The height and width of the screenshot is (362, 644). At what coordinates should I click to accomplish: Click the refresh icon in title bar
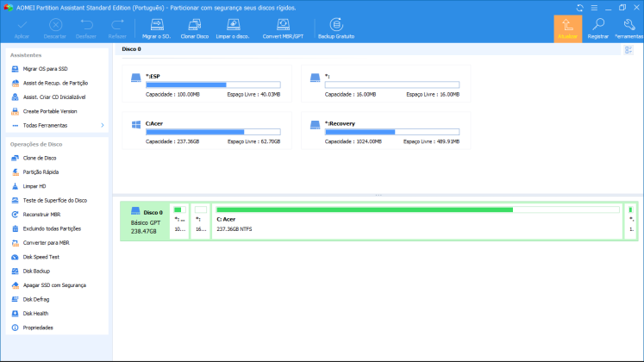[x=580, y=8]
